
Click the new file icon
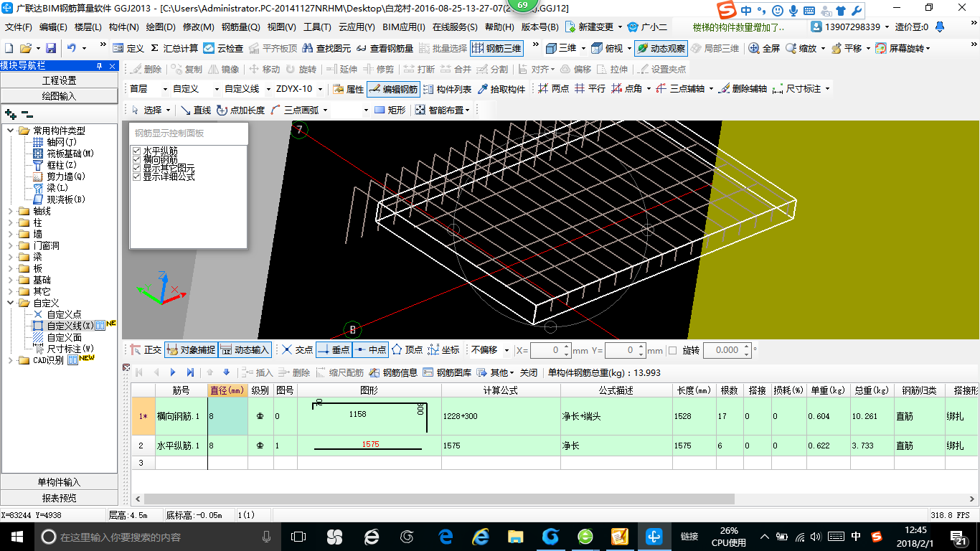pos(9,48)
